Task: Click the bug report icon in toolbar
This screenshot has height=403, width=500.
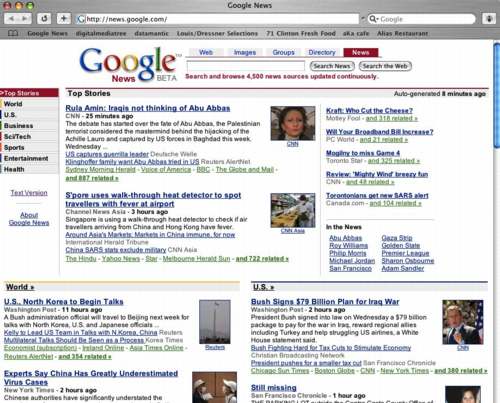Action: coord(489,19)
